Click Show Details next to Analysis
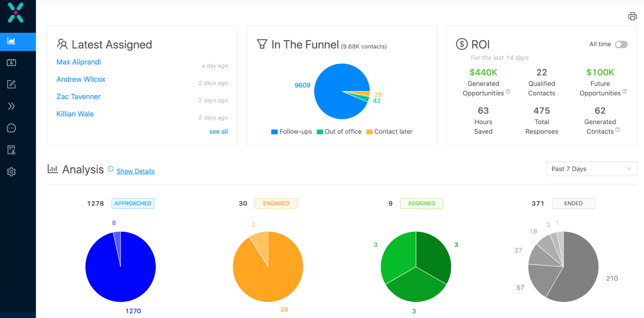The image size is (644, 318). 136,171
